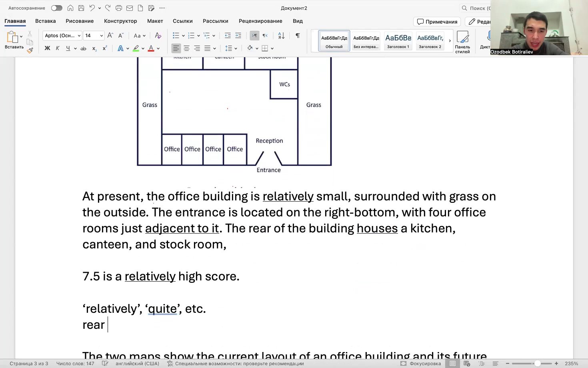588x368 pixels.
Task: Select the Заголовок 1 style
Action: 398,41
